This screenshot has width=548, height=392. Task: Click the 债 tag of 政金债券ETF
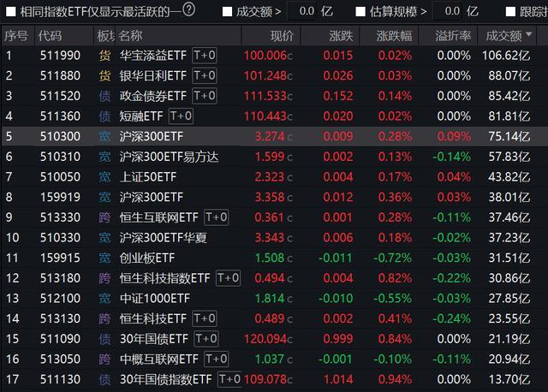[104, 96]
